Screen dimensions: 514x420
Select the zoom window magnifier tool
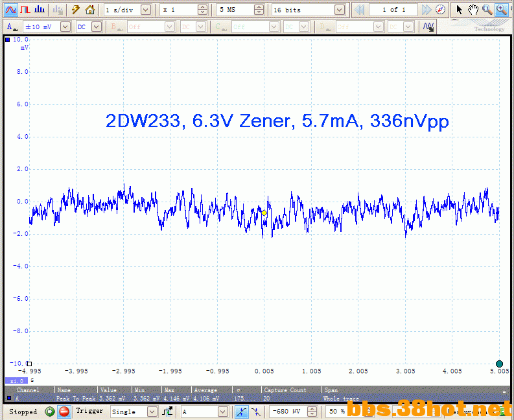click(487, 10)
